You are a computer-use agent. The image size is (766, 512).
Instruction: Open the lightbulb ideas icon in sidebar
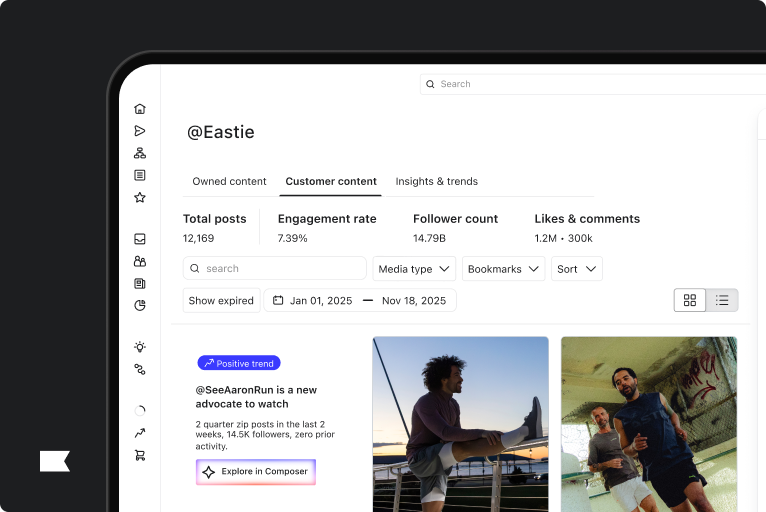click(x=140, y=347)
